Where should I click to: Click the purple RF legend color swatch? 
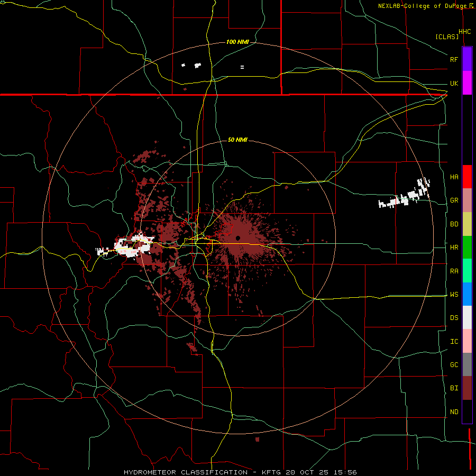(467, 59)
